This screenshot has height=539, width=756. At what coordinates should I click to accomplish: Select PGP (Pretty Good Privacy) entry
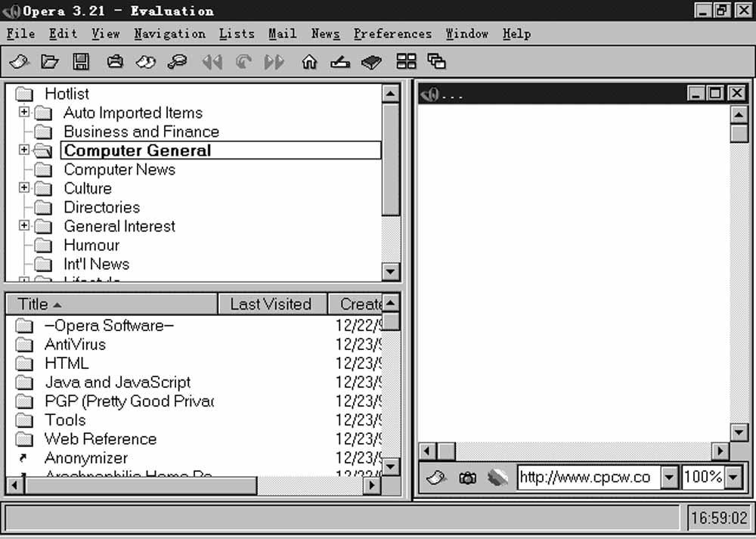[129, 401]
